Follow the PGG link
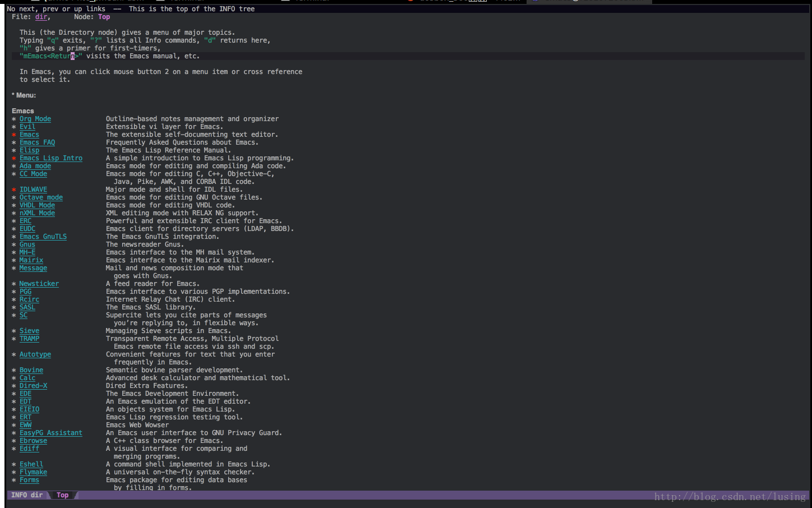Screen dimensions: 812x508 (25, 292)
